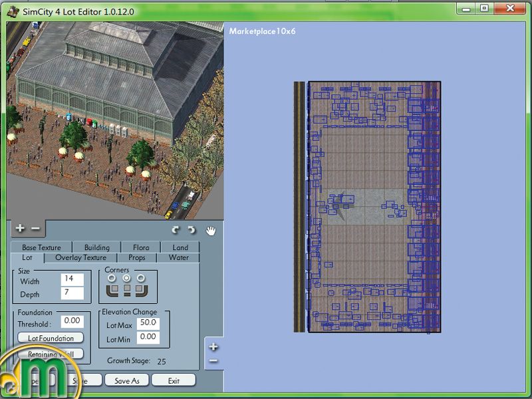The height and width of the screenshot is (399, 532).
Task: Zoom out the lot plan view
Action: pos(213,360)
